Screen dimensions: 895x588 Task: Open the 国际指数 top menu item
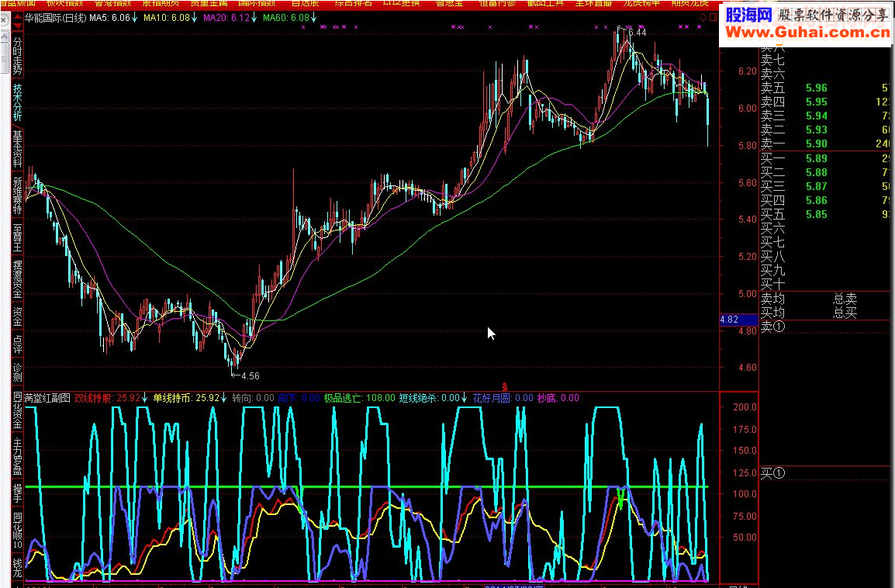tap(257, 3)
